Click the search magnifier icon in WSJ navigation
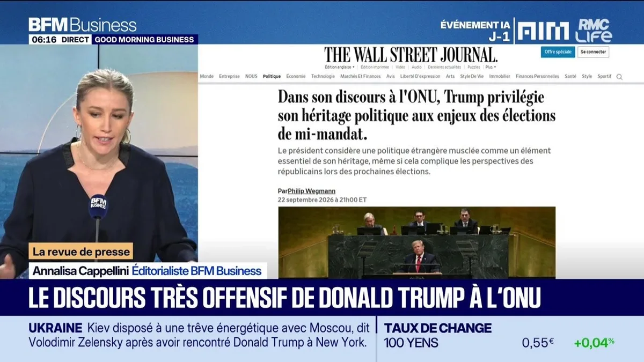This screenshot has height=362, width=644. [619, 77]
